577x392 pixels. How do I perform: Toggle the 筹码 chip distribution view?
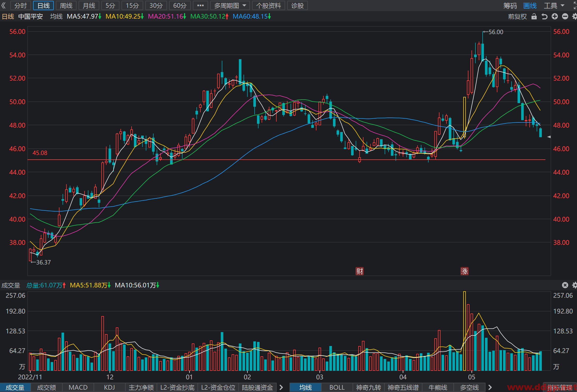pos(510,5)
